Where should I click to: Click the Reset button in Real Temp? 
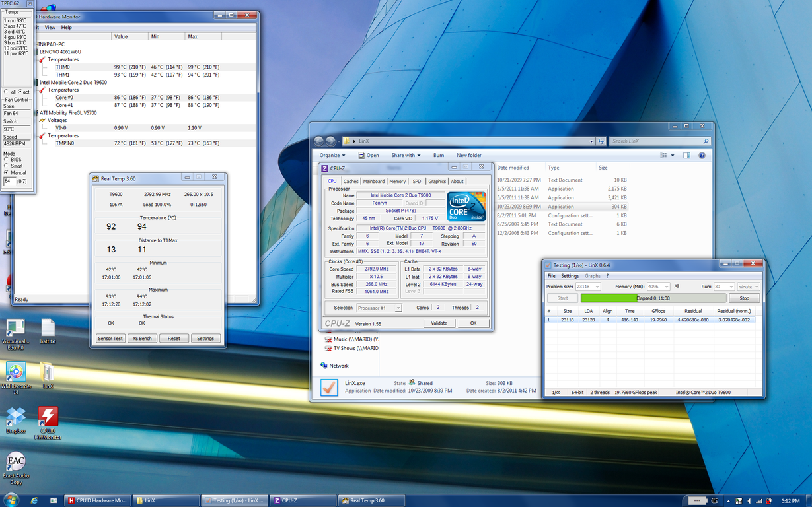(x=174, y=338)
